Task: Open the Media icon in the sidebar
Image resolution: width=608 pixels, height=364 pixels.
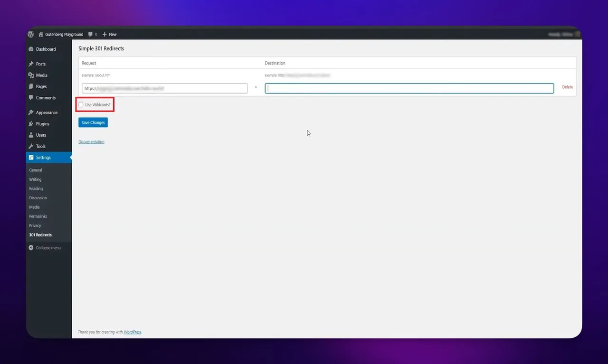Action: pos(31,75)
